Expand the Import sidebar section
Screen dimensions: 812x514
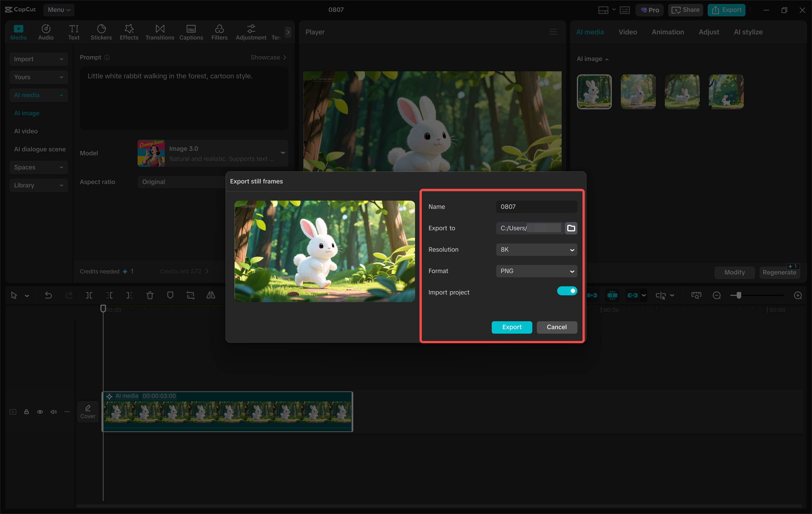click(x=38, y=59)
